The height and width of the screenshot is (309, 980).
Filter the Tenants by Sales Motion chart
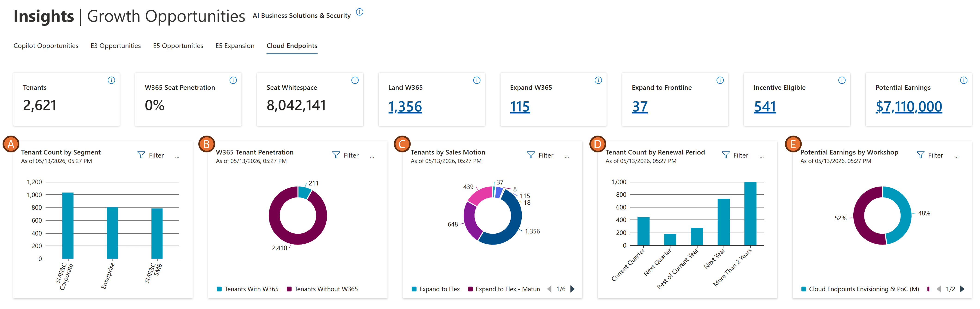[540, 155]
